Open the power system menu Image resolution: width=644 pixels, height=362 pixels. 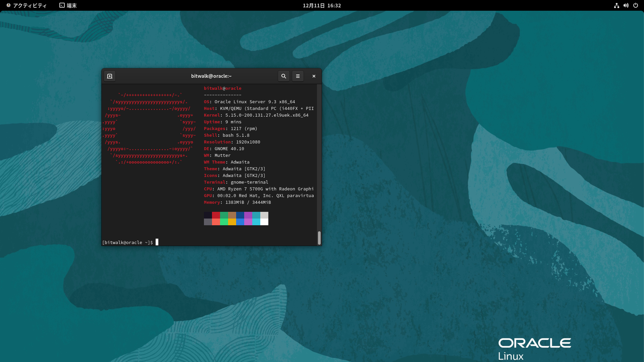(x=635, y=5)
